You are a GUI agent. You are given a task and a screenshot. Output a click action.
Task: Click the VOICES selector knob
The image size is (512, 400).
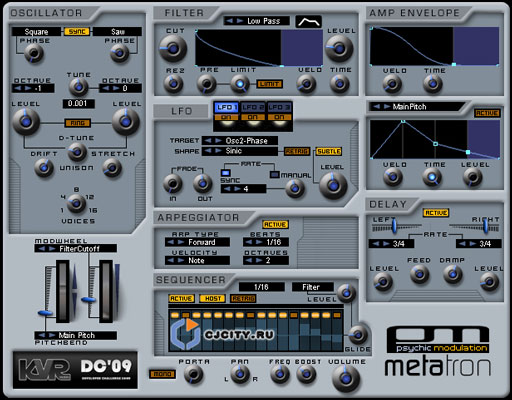(x=76, y=203)
